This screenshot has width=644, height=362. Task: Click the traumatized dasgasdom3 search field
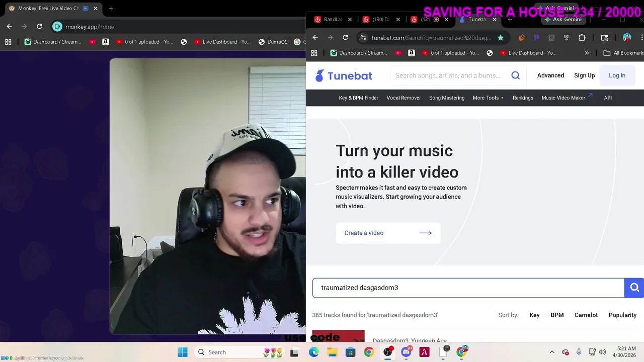click(x=468, y=288)
